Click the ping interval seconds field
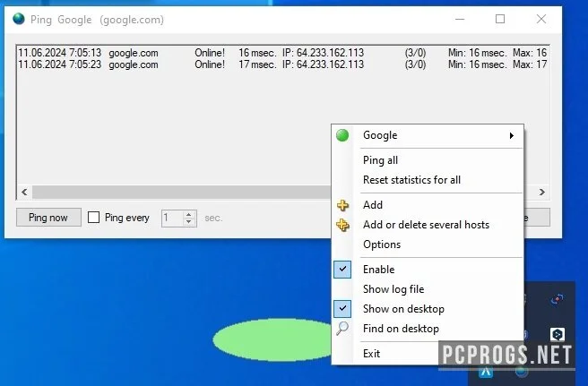Image resolution: width=588 pixels, height=386 pixels. pos(172,218)
